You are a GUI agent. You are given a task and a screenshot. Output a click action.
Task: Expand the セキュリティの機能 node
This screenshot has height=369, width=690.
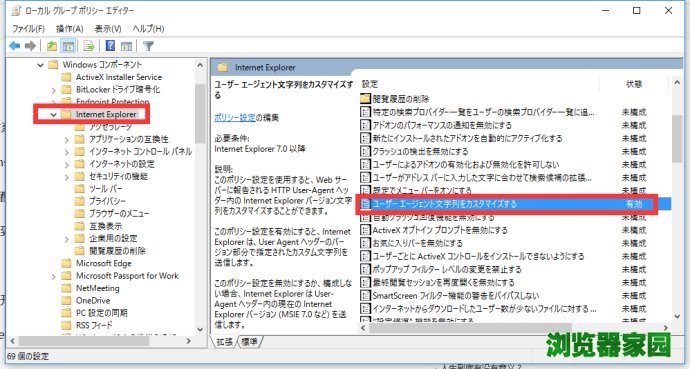[67, 176]
